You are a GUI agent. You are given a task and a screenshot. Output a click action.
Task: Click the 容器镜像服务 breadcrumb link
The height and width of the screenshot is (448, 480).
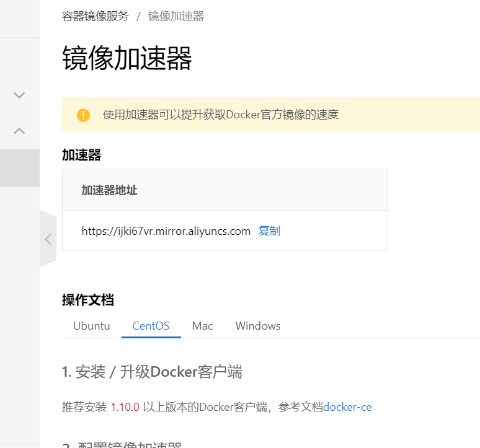[x=96, y=16]
